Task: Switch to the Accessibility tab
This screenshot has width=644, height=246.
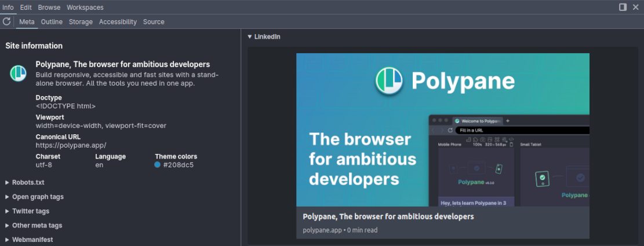Action: (x=118, y=22)
